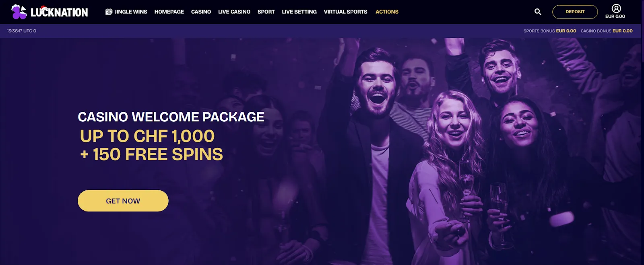Click the Jingle Wins calendar icon
Image resolution: width=644 pixels, height=265 pixels.
pyautogui.click(x=109, y=12)
